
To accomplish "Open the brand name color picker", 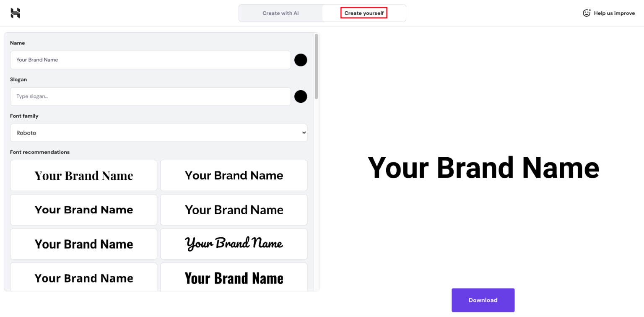I will pyautogui.click(x=301, y=60).
